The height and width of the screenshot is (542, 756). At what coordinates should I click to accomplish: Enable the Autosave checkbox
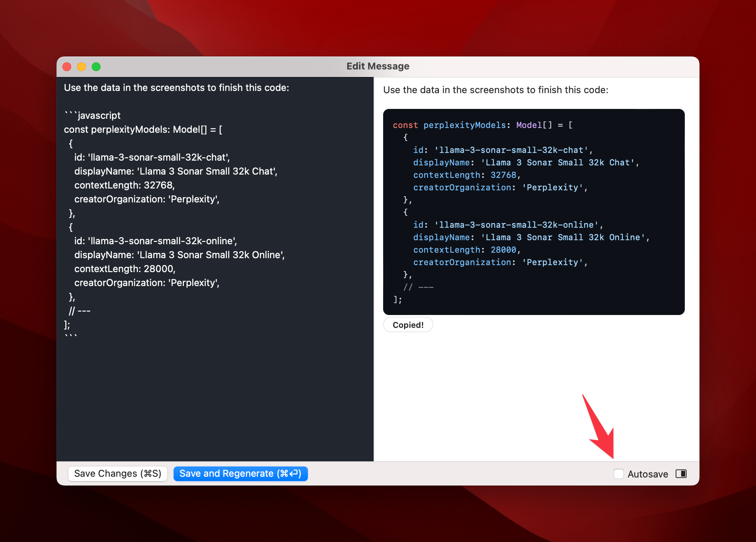[x=618, y=474]
